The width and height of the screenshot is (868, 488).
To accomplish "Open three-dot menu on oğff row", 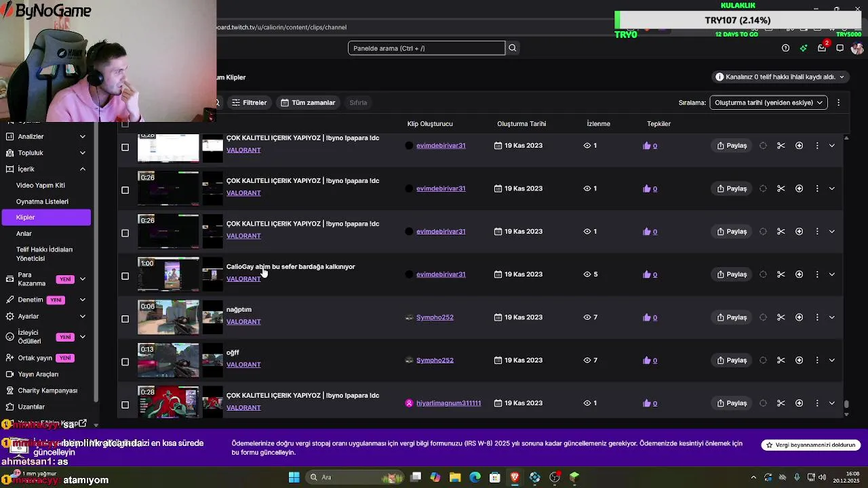I will tap(817, 360).
